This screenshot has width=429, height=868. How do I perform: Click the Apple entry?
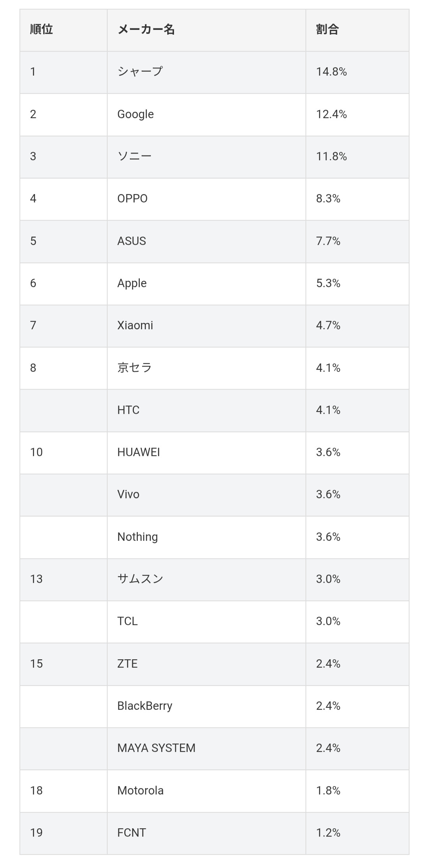[132, 283]
